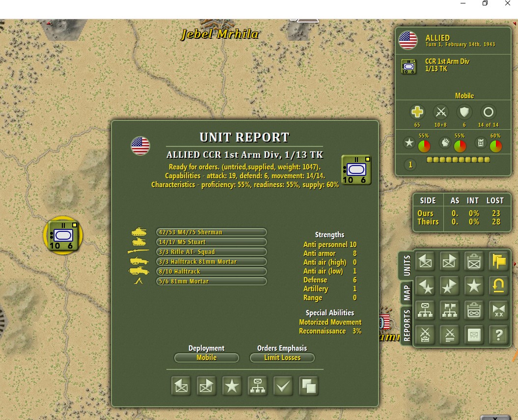Restore down the game window
Viewport: 518px width, 420px height.
[x=485, y=3]
